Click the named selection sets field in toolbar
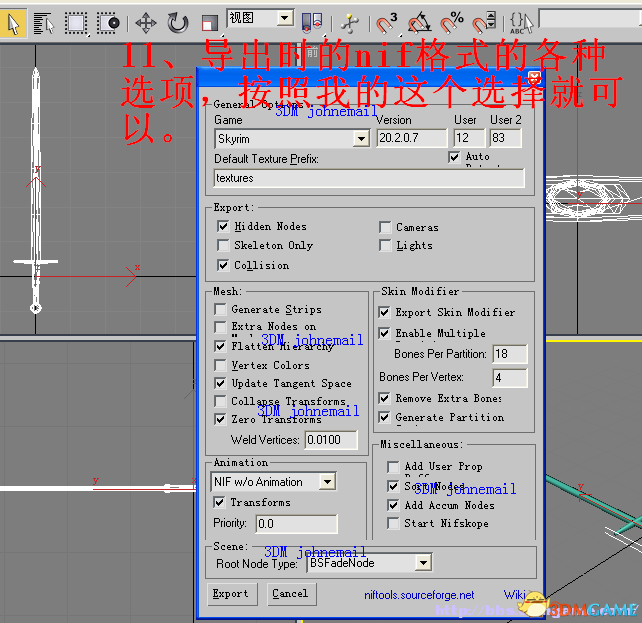 590,18
